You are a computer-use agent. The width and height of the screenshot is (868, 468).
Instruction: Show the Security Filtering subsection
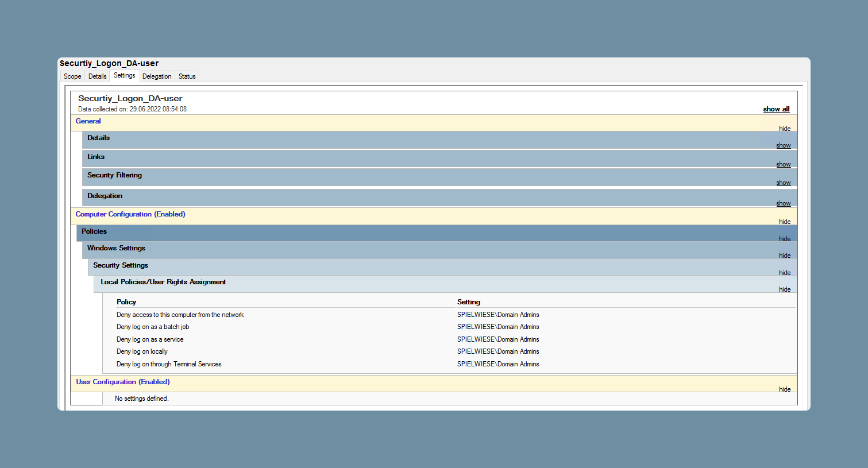click(x=784, y=183)
